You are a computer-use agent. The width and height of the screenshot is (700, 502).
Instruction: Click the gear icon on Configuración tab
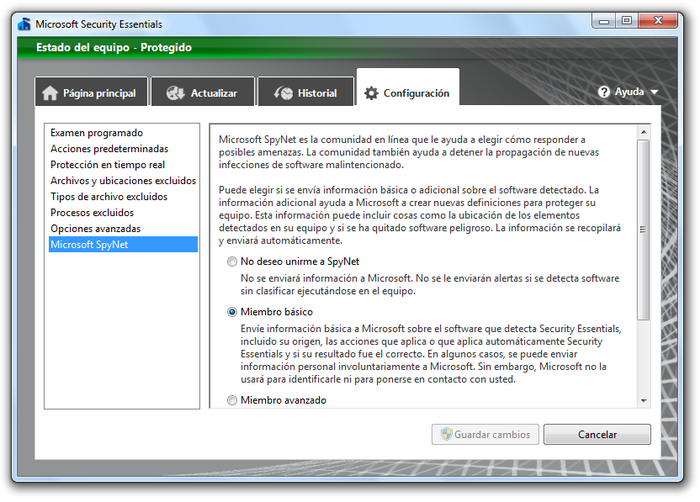[371, 93]
